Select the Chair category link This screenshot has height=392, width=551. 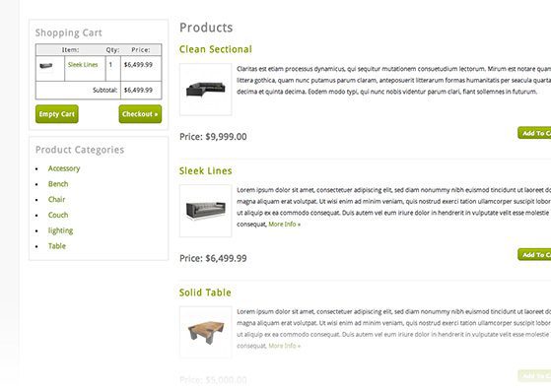click(56, 200)
